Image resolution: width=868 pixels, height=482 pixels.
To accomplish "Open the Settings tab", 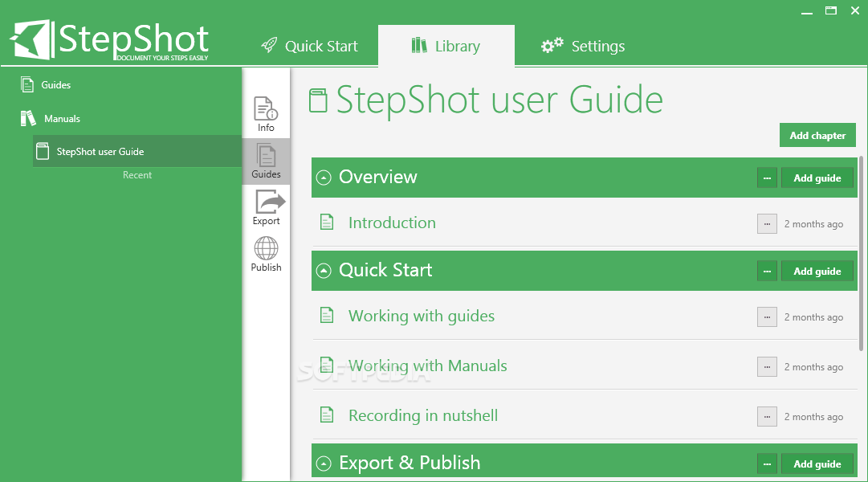I will 583,46.
